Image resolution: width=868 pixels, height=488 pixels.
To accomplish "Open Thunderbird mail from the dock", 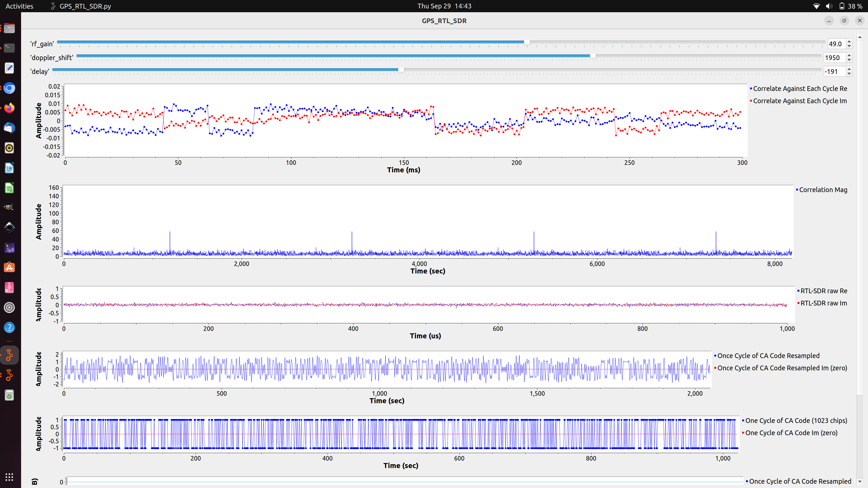I will click(10, 128).
